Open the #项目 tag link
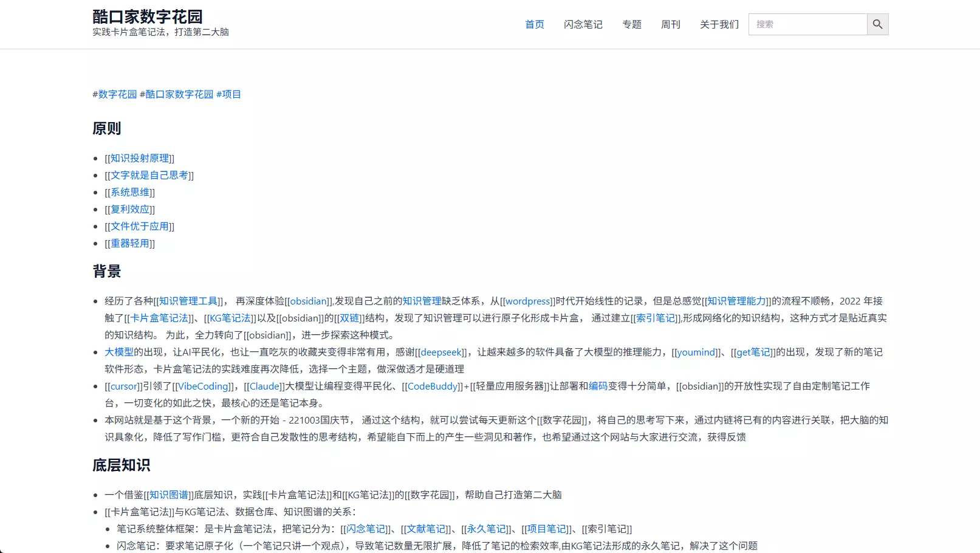 click(228, 94)
